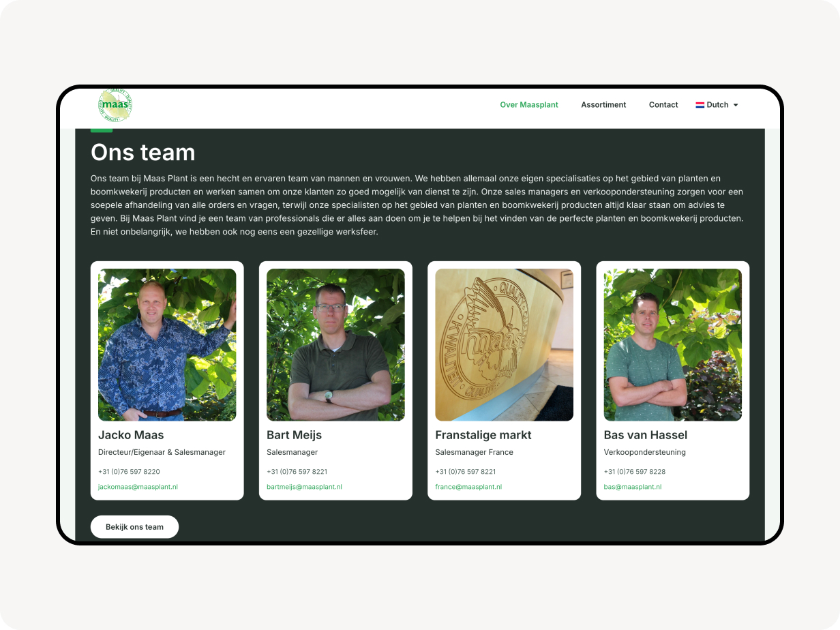Screen dimensions: 840x630
Task: Click the Jacko Maas name heading
Action: [131, 435]
